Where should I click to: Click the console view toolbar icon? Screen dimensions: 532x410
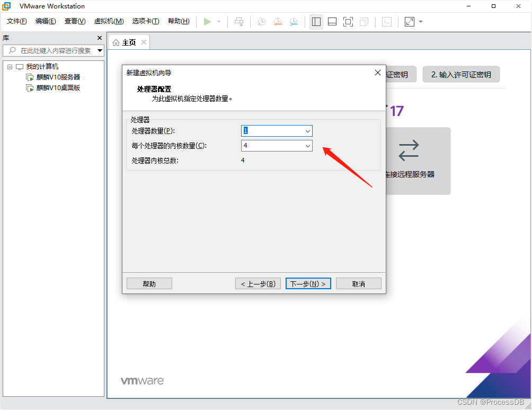[387, 22]
